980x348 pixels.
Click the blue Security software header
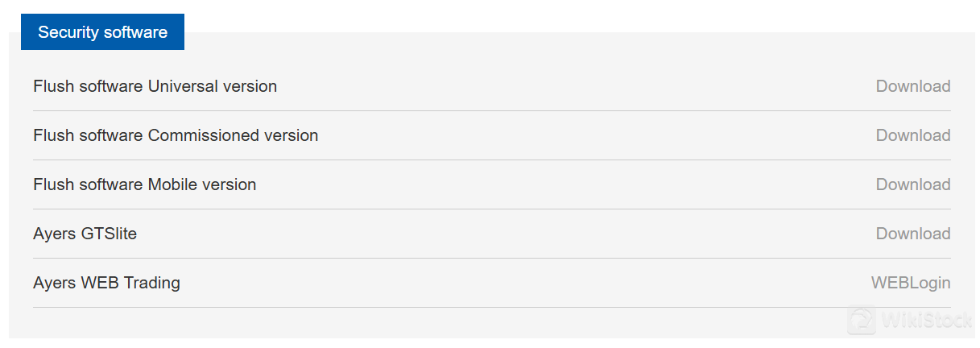pos(103,32)
